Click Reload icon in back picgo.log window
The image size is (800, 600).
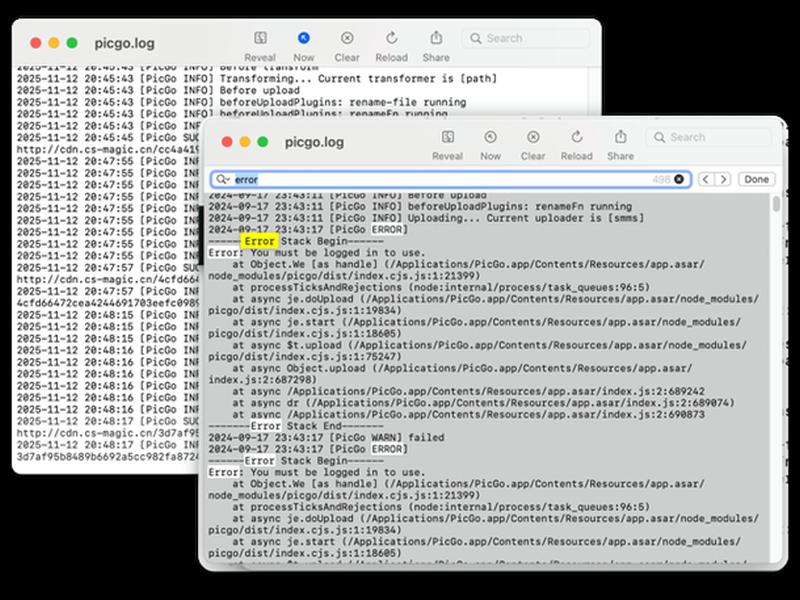click(x=391, y=38)
